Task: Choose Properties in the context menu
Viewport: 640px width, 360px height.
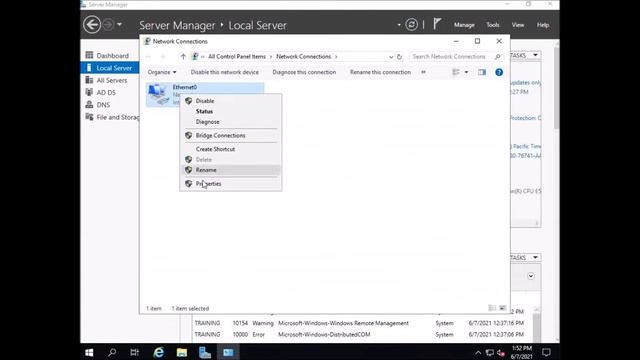Action: 231,184
